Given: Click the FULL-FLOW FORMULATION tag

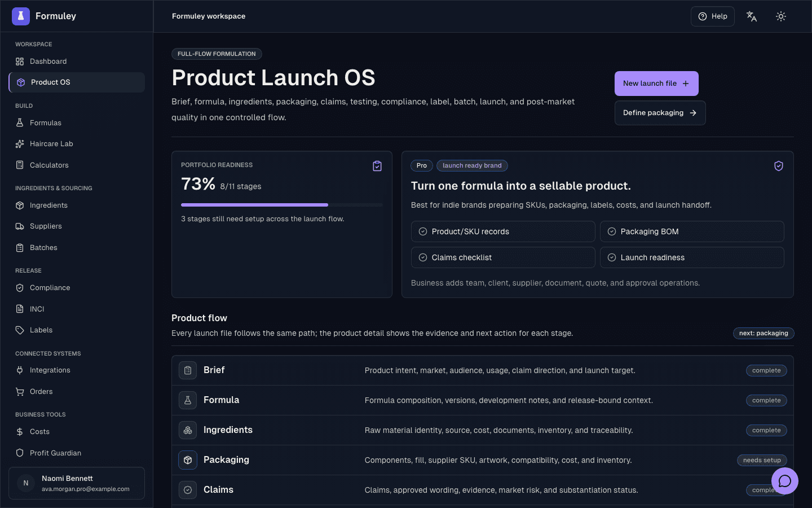Looking at the screenshot, I should (x=217, y=54).
